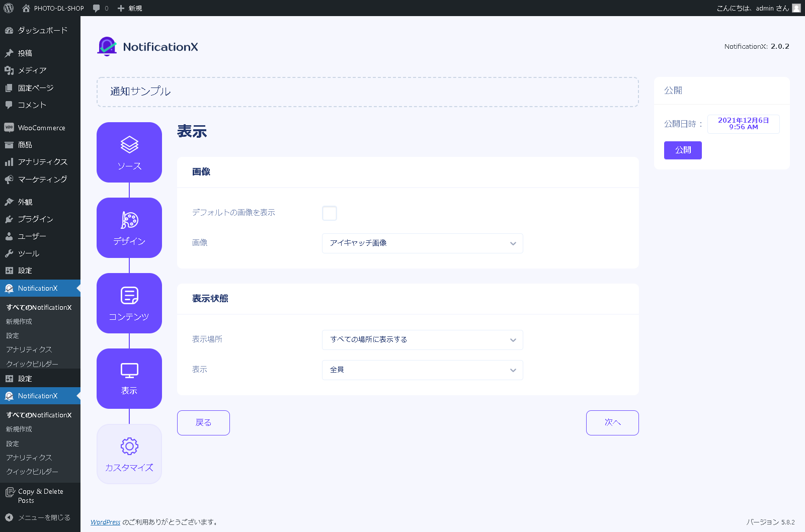Click the WooCommerce woo icon
The width and height of the screenshot is (805, 532).
click(9, 127)
